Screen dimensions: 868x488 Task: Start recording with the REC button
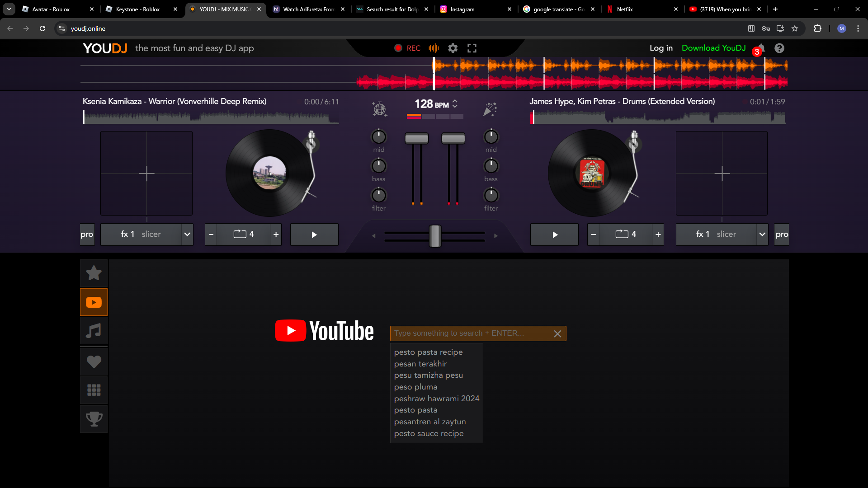[x=407, y=48]
